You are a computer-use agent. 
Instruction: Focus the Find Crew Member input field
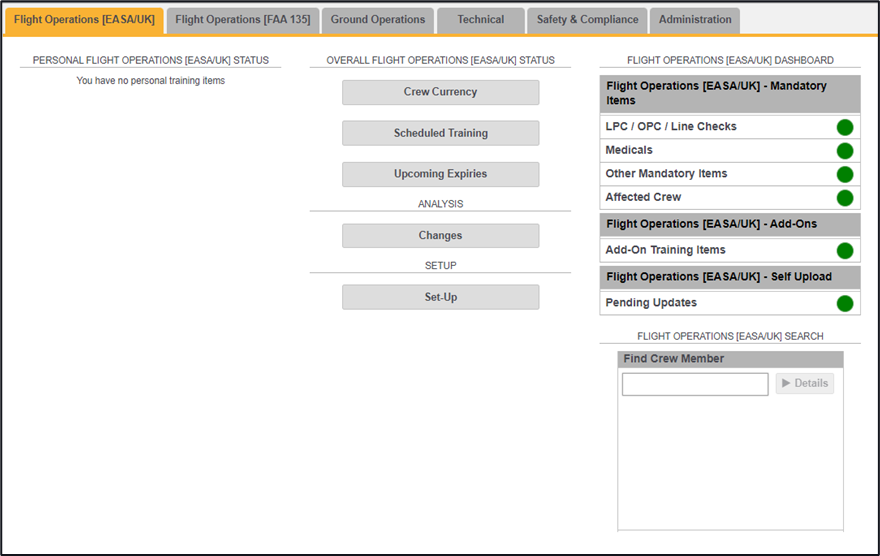695,384
